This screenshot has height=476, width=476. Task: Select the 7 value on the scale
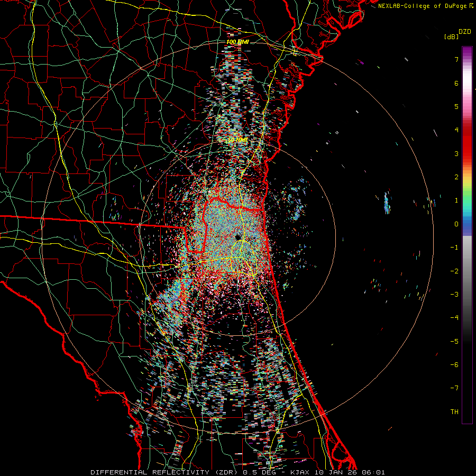tap(456, 59)
